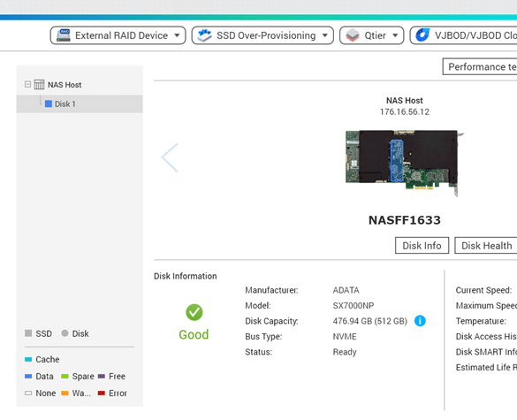Screen dimensions: 517x420
Task: Click the NAS Host enclosure icon
Action: (x=39, y=85)
